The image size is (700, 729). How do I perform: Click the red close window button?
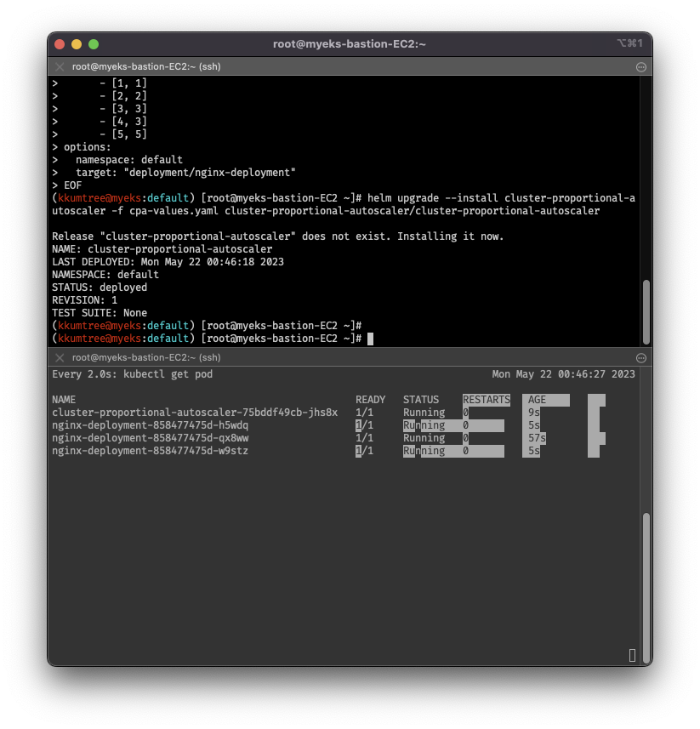(60, 44)
